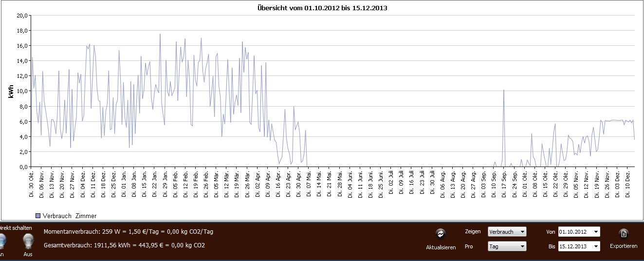Click the Verbrauch Zimmer legend color square
644x261 pixels.
click(37, 216)
